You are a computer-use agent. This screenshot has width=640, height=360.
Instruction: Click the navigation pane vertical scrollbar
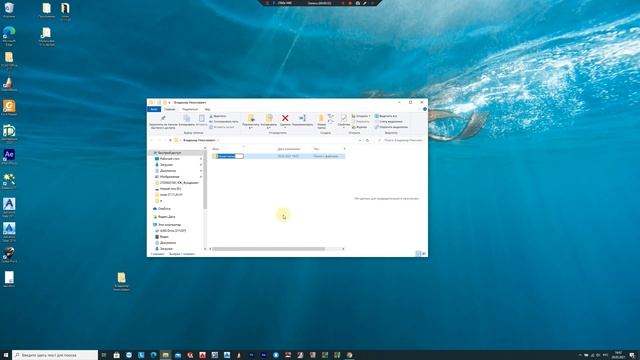205,180
